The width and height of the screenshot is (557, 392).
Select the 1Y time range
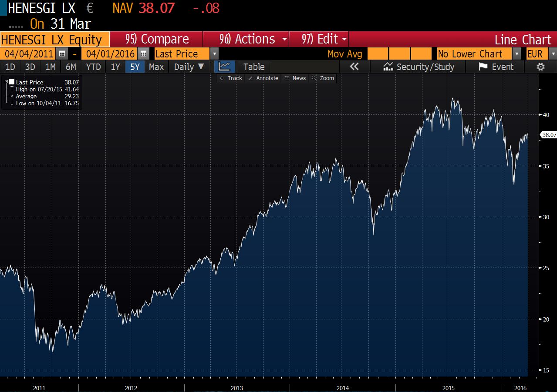tap(115, 67)
